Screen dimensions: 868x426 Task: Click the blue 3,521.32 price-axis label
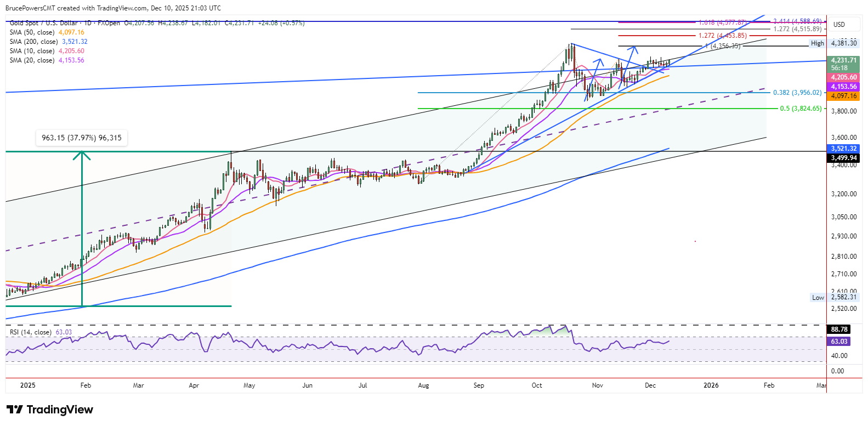[x=843, y=149]
